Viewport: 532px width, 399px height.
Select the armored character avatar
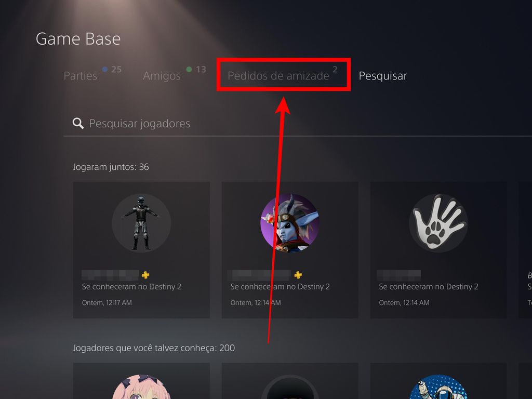pos(141,223)
